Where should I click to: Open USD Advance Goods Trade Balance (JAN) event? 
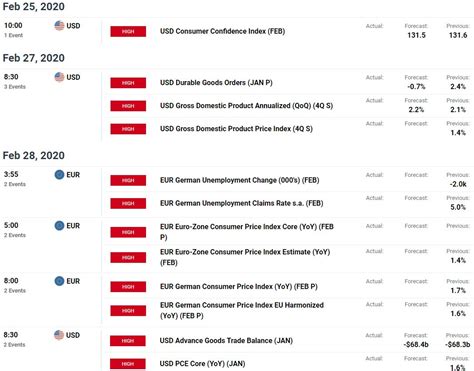[x=226, y=341]
